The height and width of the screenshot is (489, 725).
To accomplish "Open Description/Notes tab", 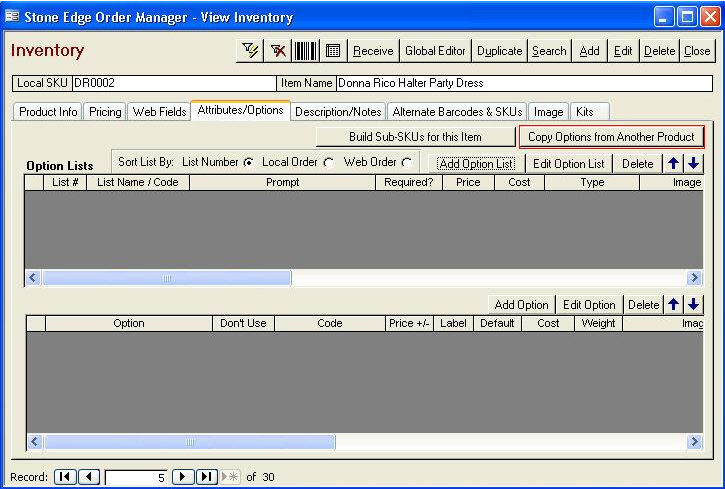I will (x=338, y=112).
